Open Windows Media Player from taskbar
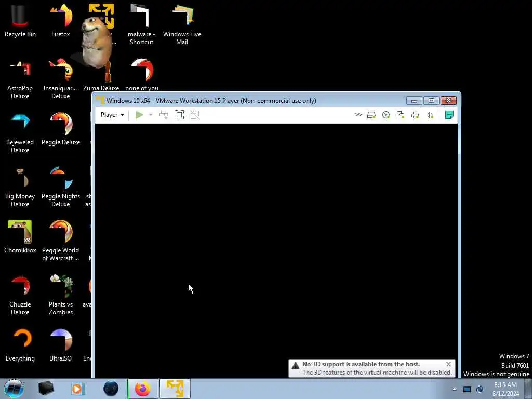Image resolution: width=532 pixels, height=399 pixels. click(x=78, y=389)
